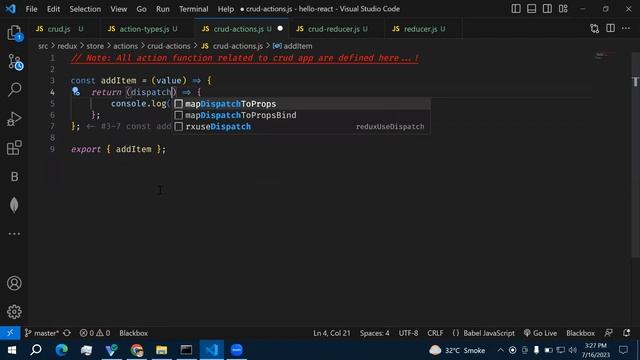The image size is (640, 360).
Task: Expand redux breadcrumb
Action: tap(67, 46)
